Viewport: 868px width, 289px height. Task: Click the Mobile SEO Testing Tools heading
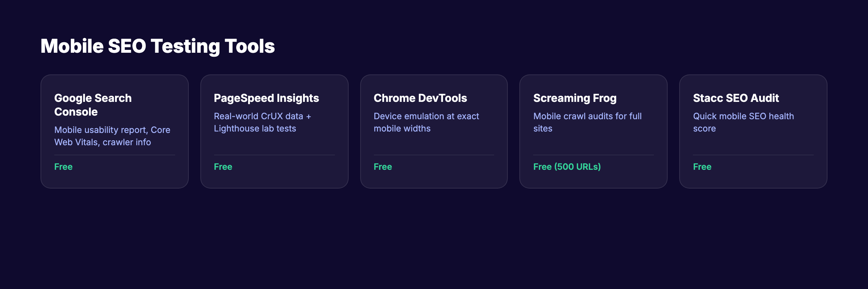(158, 46)
